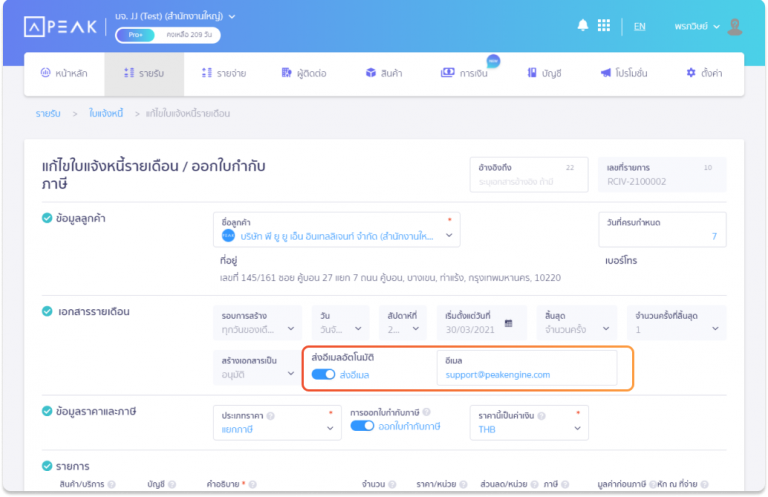This screenshot has height=497, width=768.
Task: Click the help icon beside คำอธิบาย column
Action: 253,484
